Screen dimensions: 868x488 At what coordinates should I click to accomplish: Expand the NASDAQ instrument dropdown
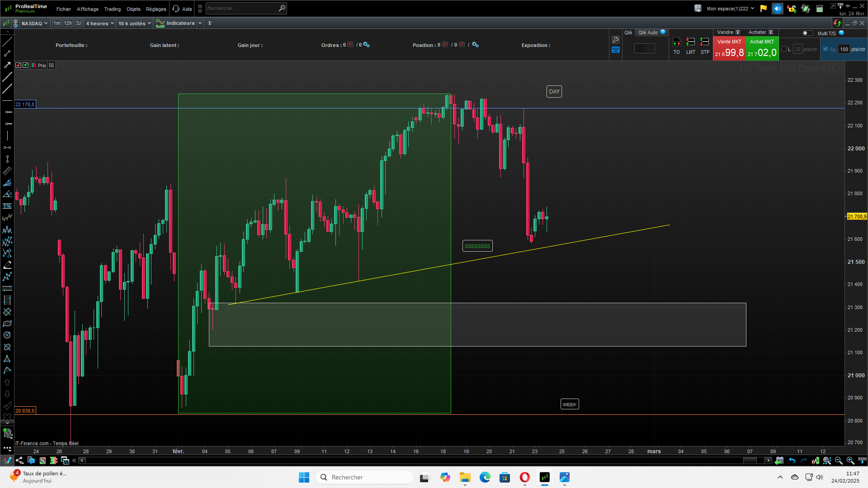(34, 23)
